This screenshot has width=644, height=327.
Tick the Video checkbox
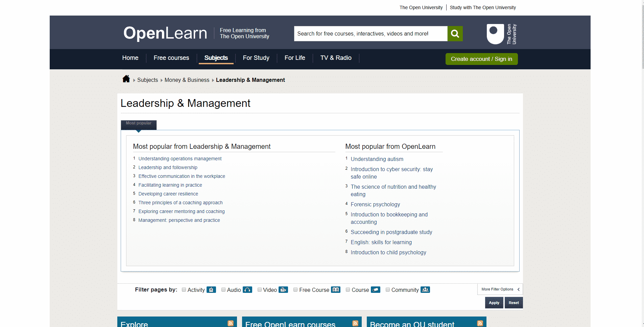click(260, 289)
